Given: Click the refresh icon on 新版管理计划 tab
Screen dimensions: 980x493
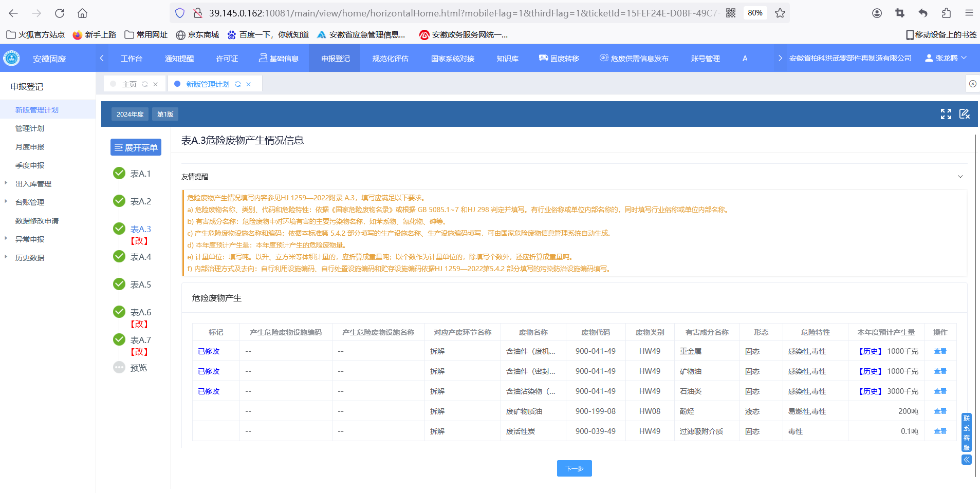Looking at the screenshot, I should click(238, 84).
